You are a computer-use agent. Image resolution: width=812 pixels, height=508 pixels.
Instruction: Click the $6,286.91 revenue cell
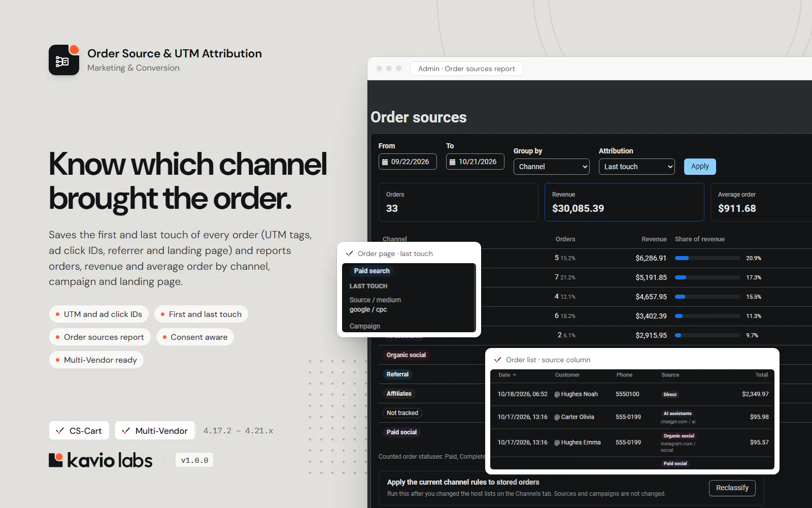651,258
